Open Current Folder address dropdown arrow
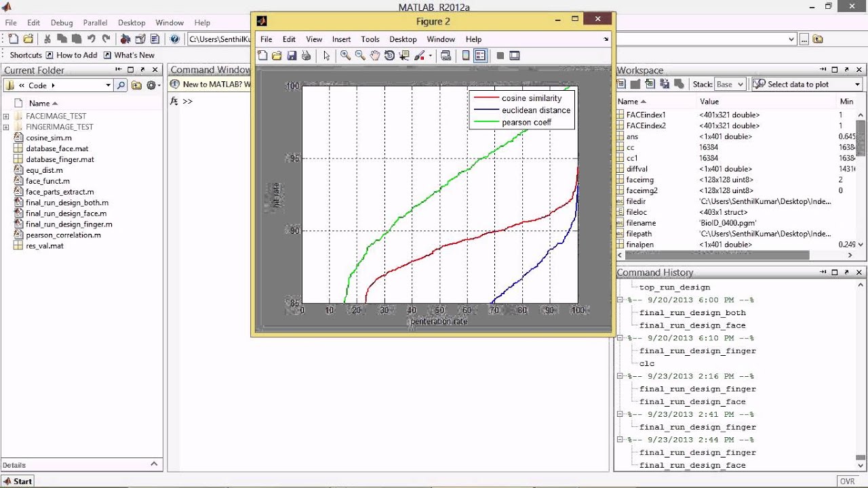 tap(108, 85)
